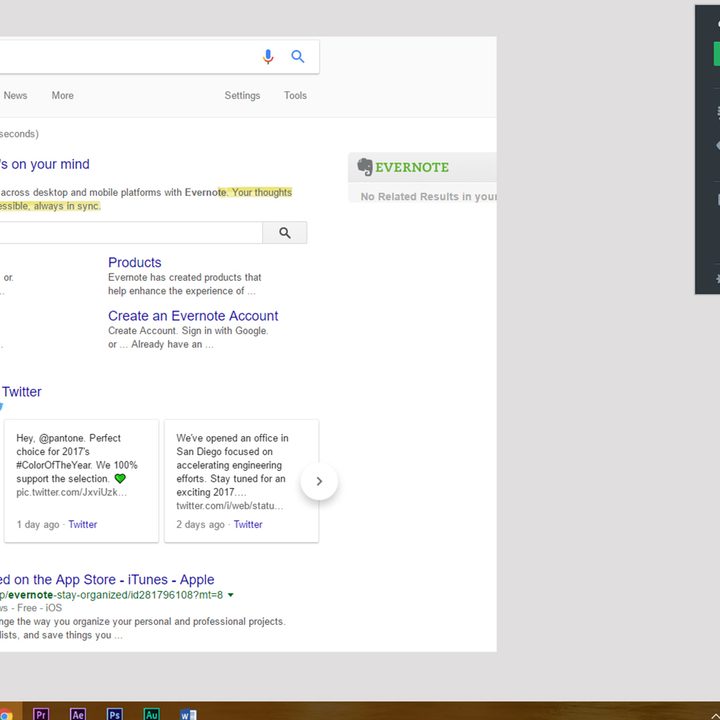Click Twitter link under the 1 day ago tweet
Image resolution: width=720 pixels, height=720 pixels.
[83, 524]
